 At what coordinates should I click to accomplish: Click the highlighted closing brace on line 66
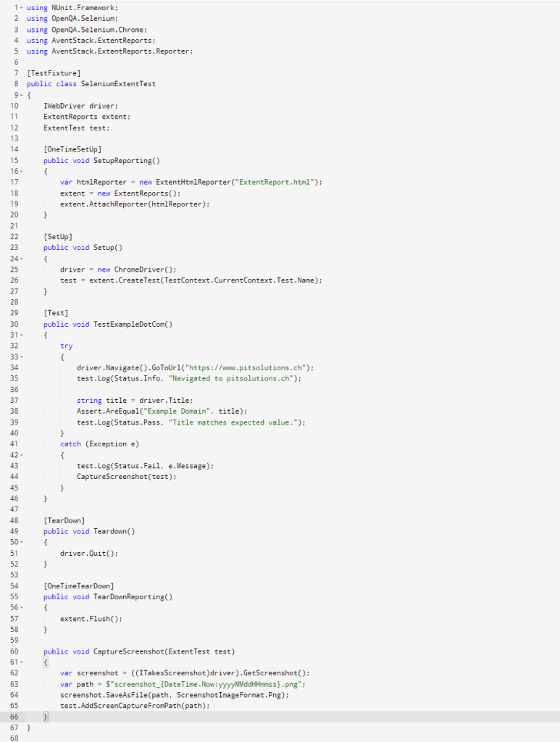(x=46, y=717)
